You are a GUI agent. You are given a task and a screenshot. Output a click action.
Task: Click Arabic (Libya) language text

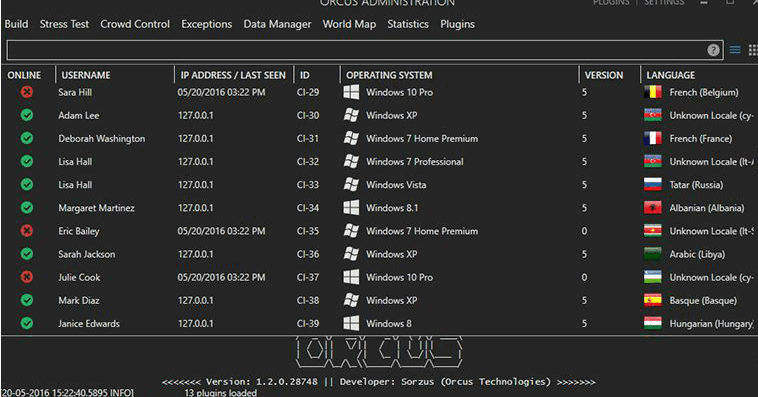click(x=697, y=254)
